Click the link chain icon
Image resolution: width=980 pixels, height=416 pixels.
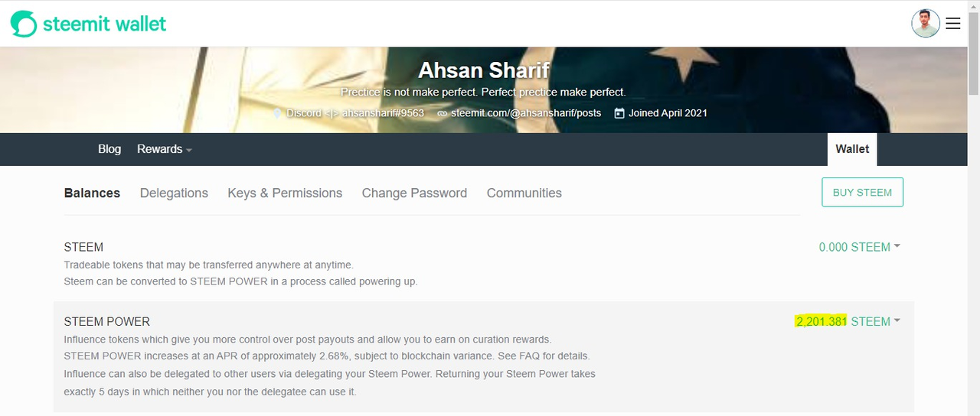[442, 113]
